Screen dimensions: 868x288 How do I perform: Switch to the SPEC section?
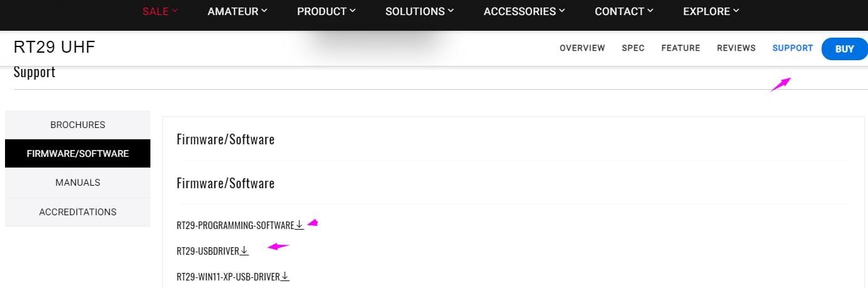tap(633, 48)
